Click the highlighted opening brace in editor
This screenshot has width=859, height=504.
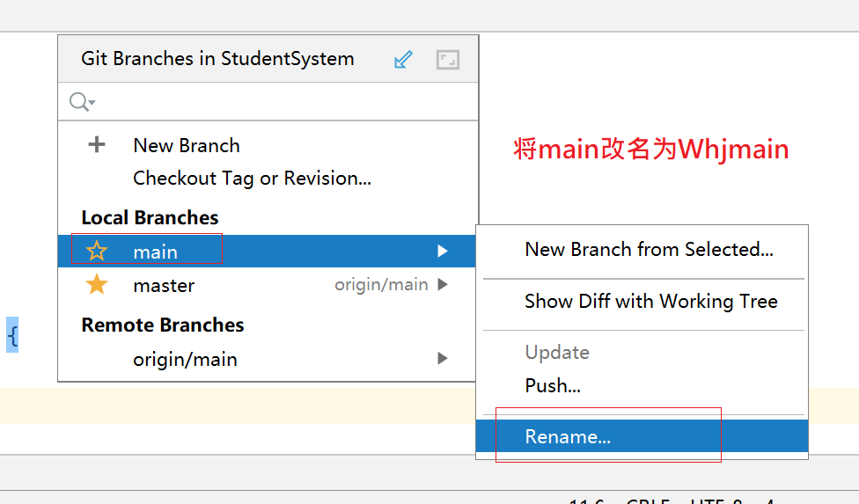pos(12,335)
